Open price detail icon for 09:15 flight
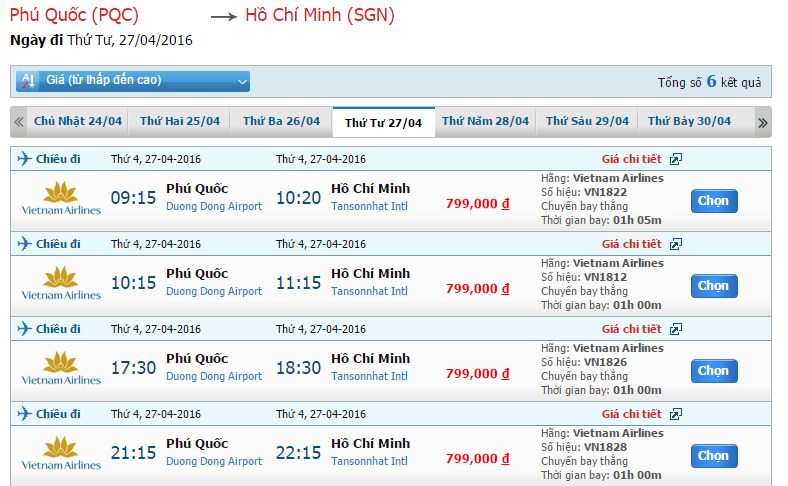 (x=676, y=159)
